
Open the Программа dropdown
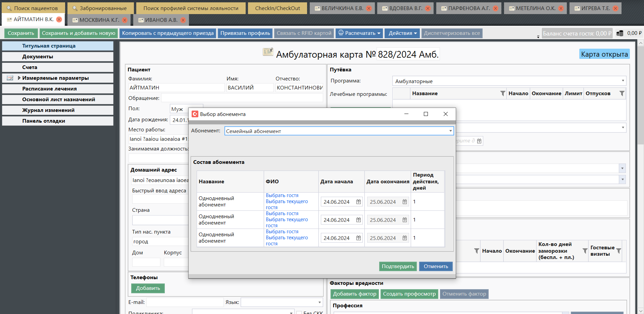(623, 81)
